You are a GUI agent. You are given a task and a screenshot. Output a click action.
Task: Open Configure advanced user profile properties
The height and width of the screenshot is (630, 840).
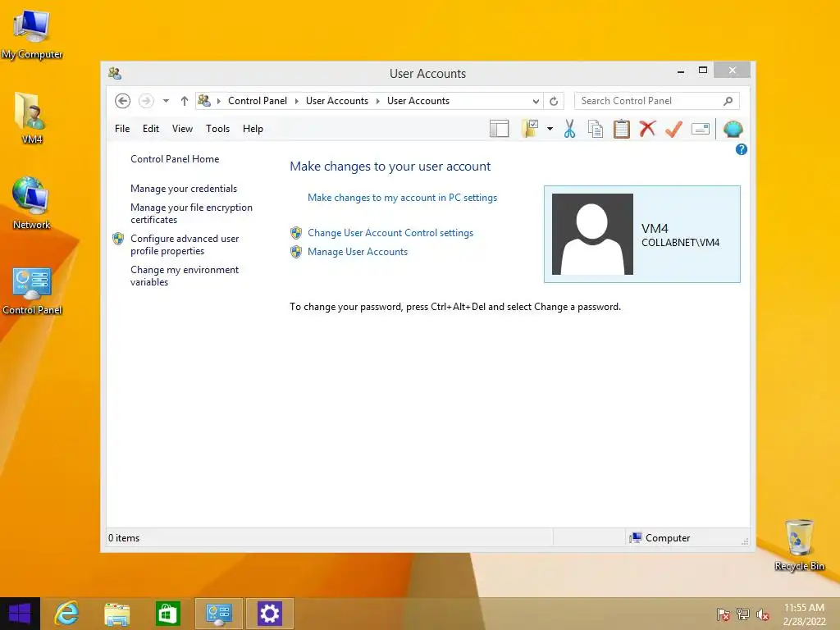[x=185, y=244]
